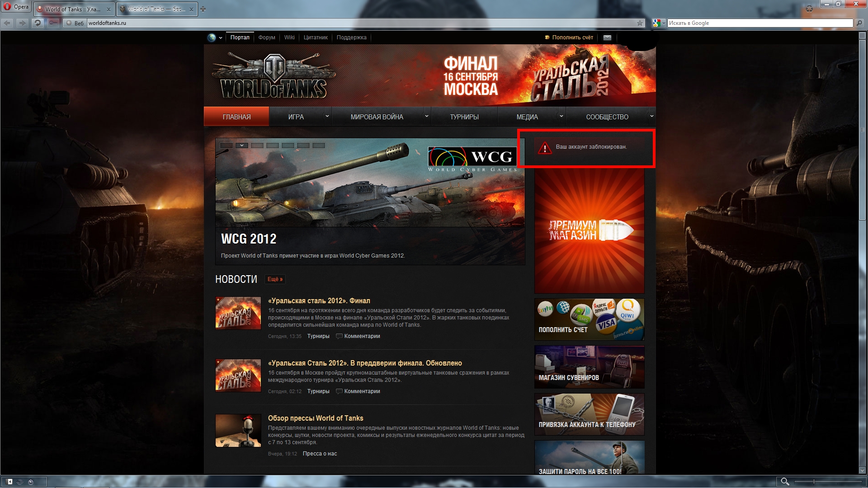Click the World of Tanks logo
Image resolution: width=868 pixels, height=488 pixels.
(x=274, y=77)
